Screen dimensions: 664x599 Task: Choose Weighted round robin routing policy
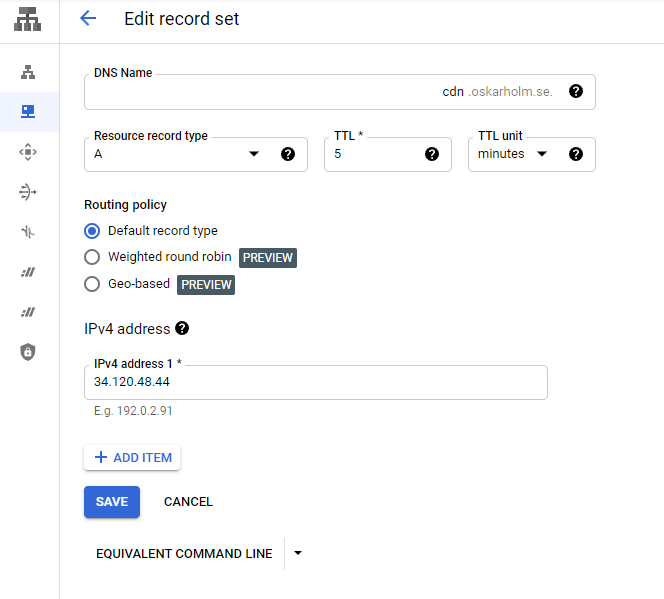(92, 257)
